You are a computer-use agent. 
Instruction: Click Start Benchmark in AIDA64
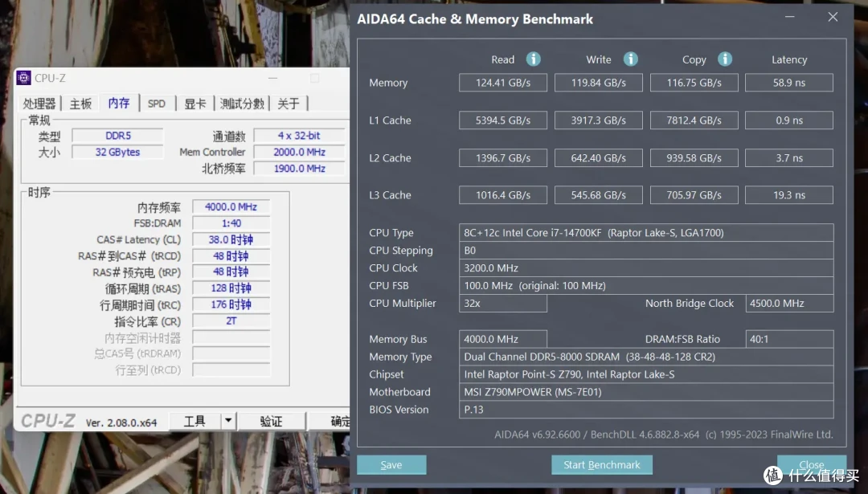pos(602,464)
